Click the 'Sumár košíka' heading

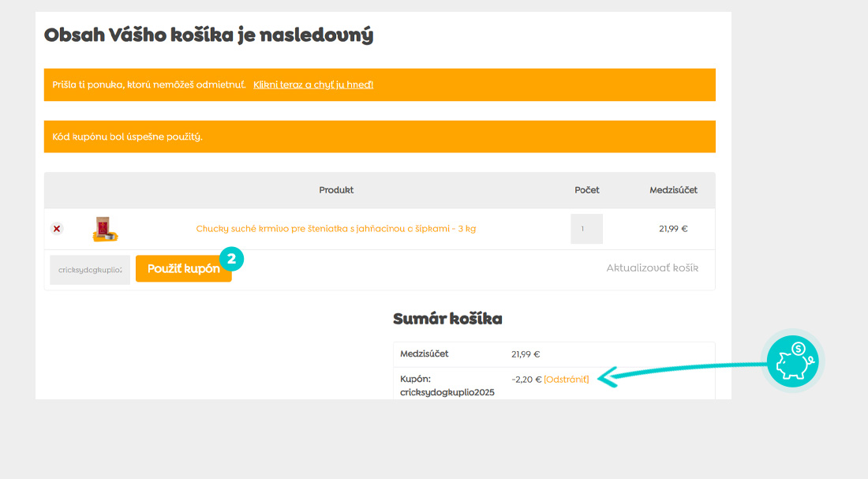[x=447, y=319]
